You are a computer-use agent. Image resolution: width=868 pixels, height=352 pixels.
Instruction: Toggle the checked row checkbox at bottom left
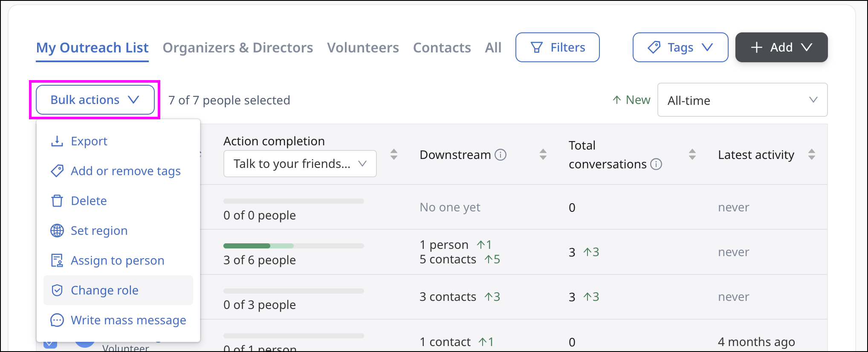tap(50, 343)
